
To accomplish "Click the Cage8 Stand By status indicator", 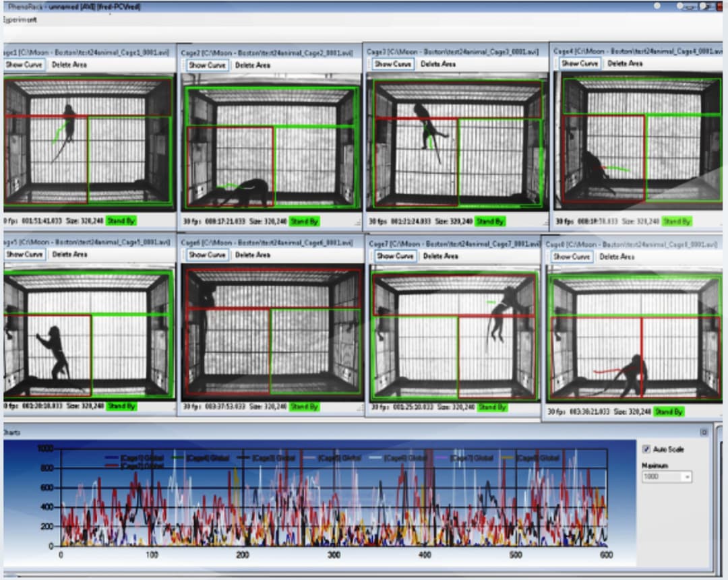I will (669, 412).
